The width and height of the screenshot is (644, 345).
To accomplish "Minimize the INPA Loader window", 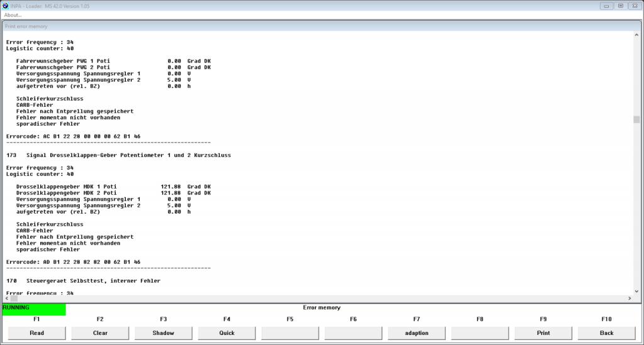I will click(x=608, y=6).
